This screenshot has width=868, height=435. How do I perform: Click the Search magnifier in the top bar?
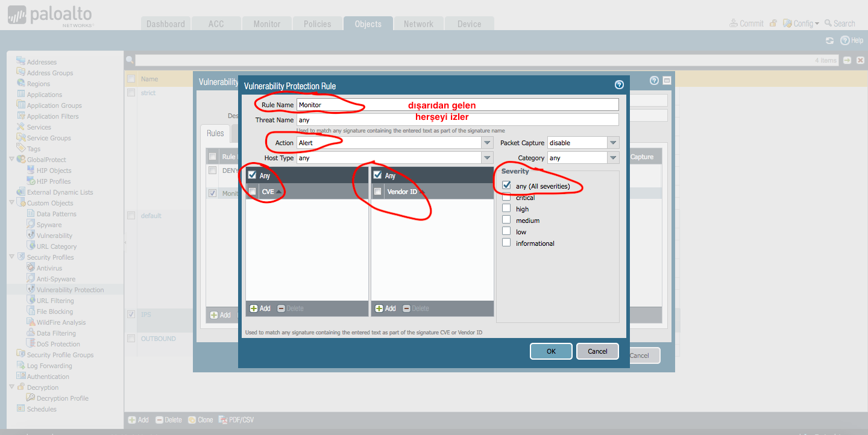click(x=828, y=23)
